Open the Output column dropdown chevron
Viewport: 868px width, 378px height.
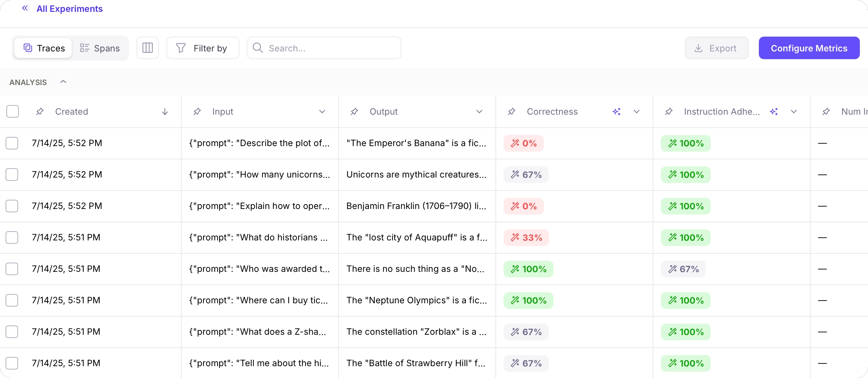coord(480,111)
